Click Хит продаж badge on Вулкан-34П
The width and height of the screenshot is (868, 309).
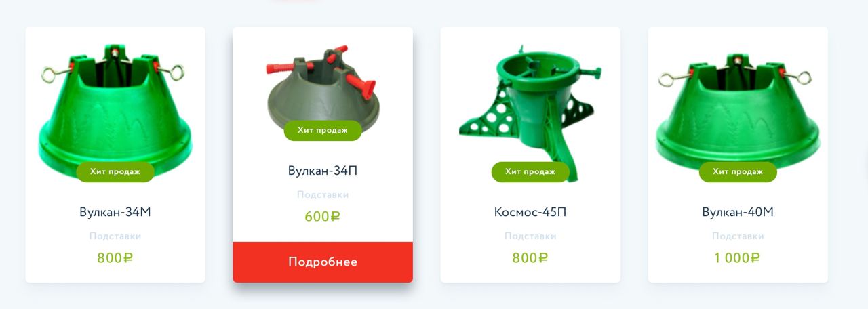click(x=323, y=131)
